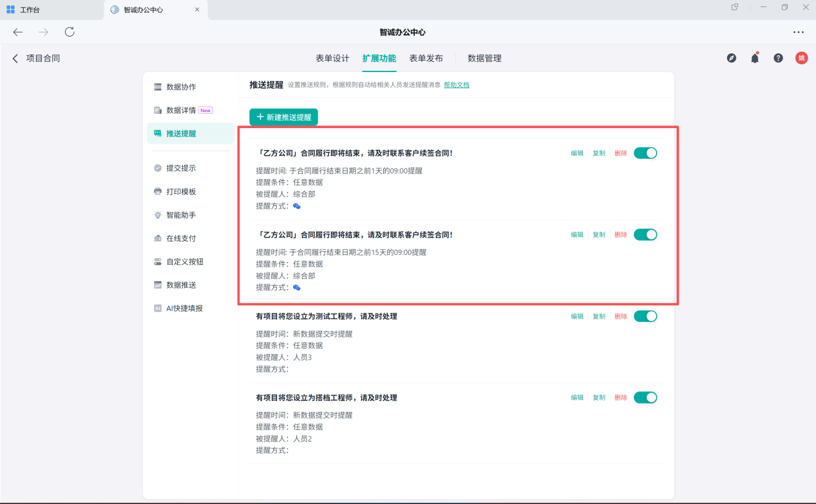
Task: Click WeChat icon in 1天 reminder row
Action: pyautogui.click(x=297, y=206)
